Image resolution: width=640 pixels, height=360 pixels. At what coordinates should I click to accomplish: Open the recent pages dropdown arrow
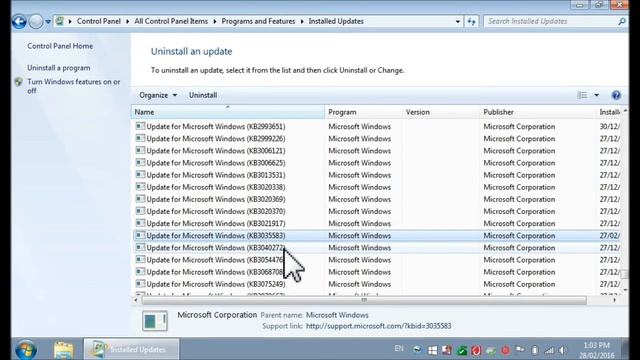48,22
